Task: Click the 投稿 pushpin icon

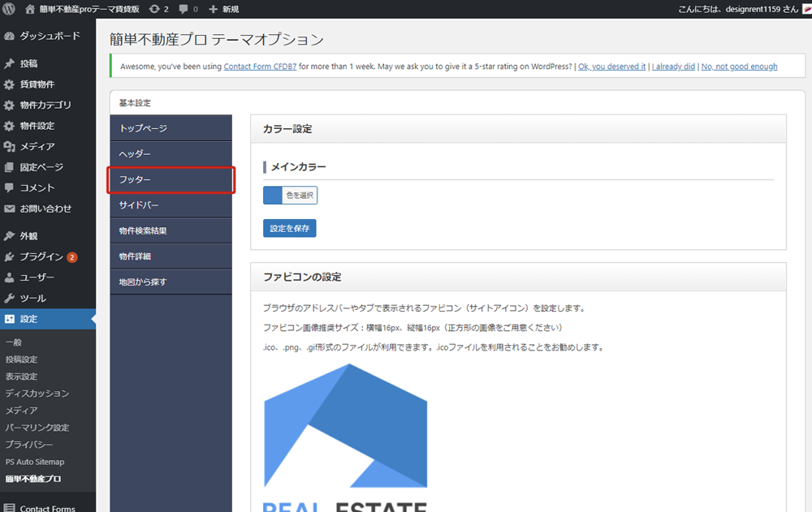Action: [x=10, y=63]
